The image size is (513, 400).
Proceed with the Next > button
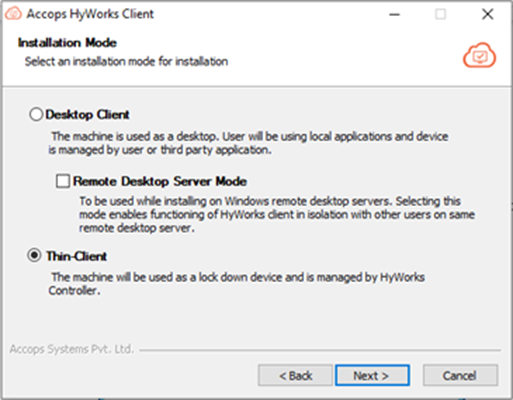click(372, 376)
